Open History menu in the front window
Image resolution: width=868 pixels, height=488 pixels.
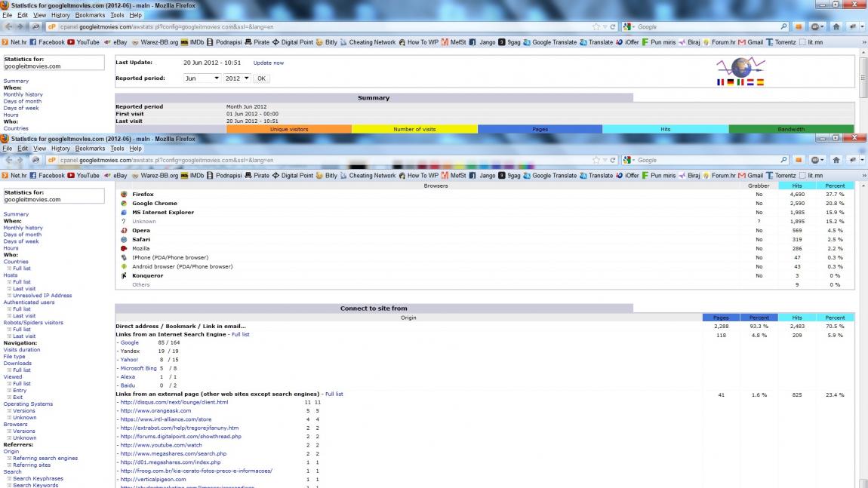click(60, 149)
